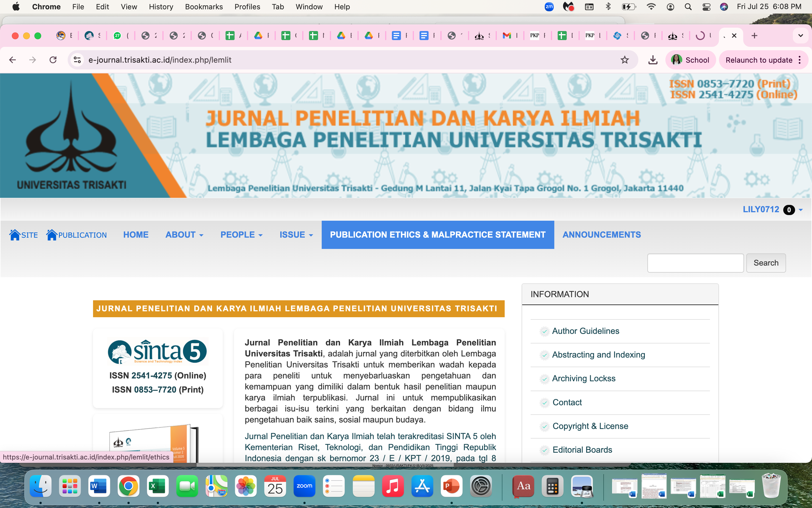
Task: Open Copyright & License link
Action: click(x=590, y=426)
